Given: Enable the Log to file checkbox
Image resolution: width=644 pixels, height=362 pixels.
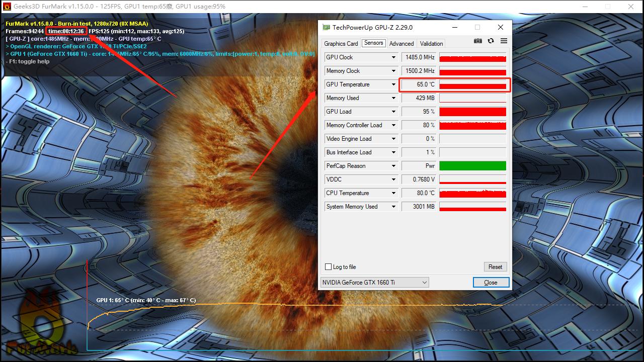Looking at the screenshot, I should coord(329,267).
